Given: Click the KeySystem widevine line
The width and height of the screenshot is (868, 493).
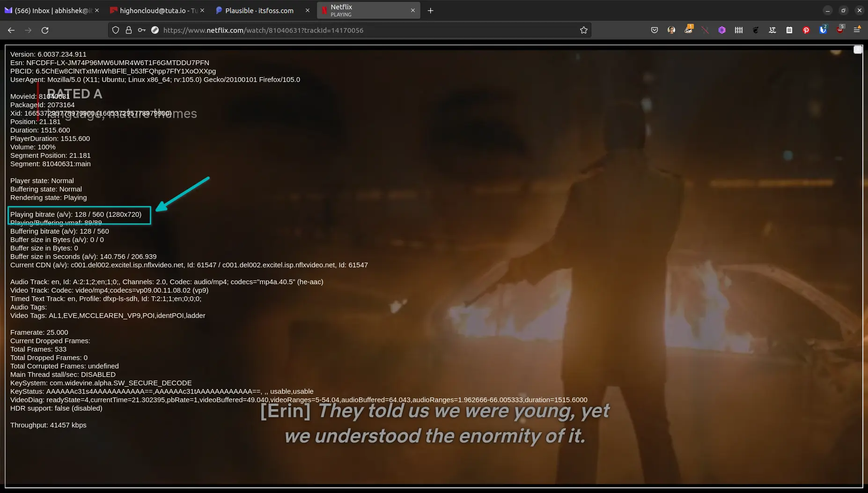Looking at the screenshot, I should 101,383.
